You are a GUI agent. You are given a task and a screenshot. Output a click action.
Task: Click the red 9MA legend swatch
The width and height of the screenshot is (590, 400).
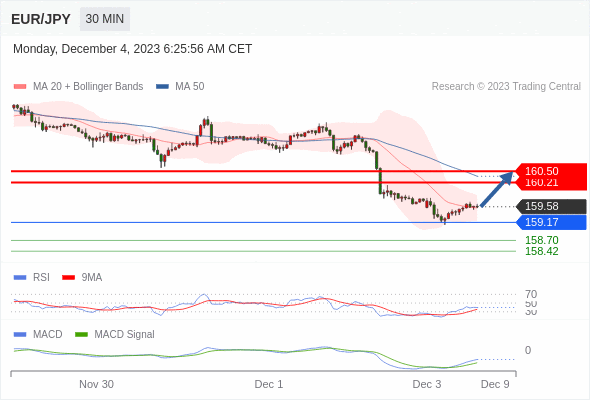[x=68, y=278]
